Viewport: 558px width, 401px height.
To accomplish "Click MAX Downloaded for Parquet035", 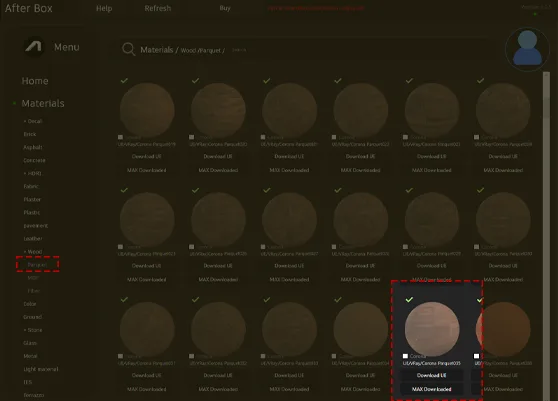I will tap(432, 389).
